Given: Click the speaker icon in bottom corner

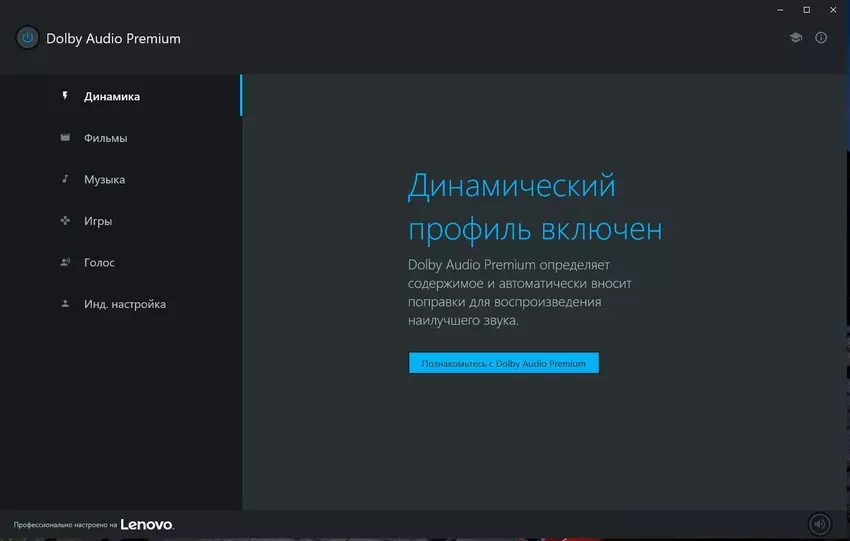Looking at the screenshot, I should (x=820, y=524).
